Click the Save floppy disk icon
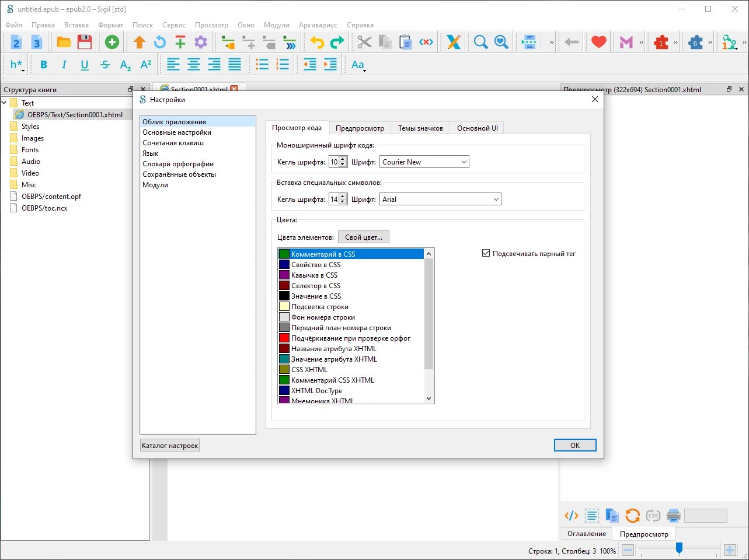Image resolution: width=749 pixels, height=560 pixels. 85,42
